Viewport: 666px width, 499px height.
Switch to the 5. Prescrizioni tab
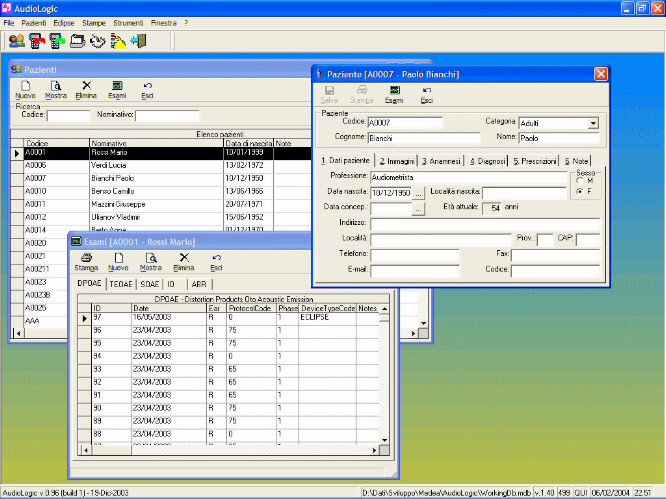point(535,161)
